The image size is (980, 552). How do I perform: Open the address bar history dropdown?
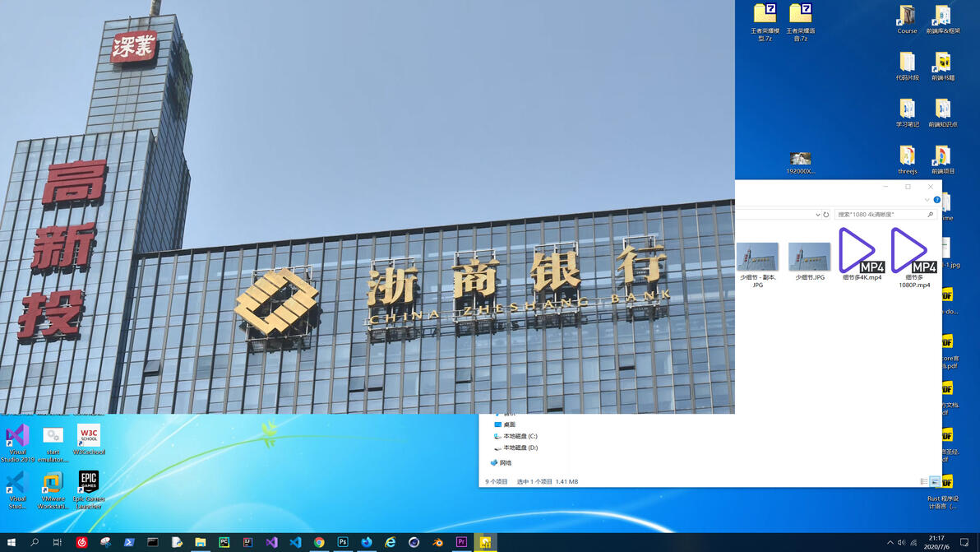click(x=817, y=215)
